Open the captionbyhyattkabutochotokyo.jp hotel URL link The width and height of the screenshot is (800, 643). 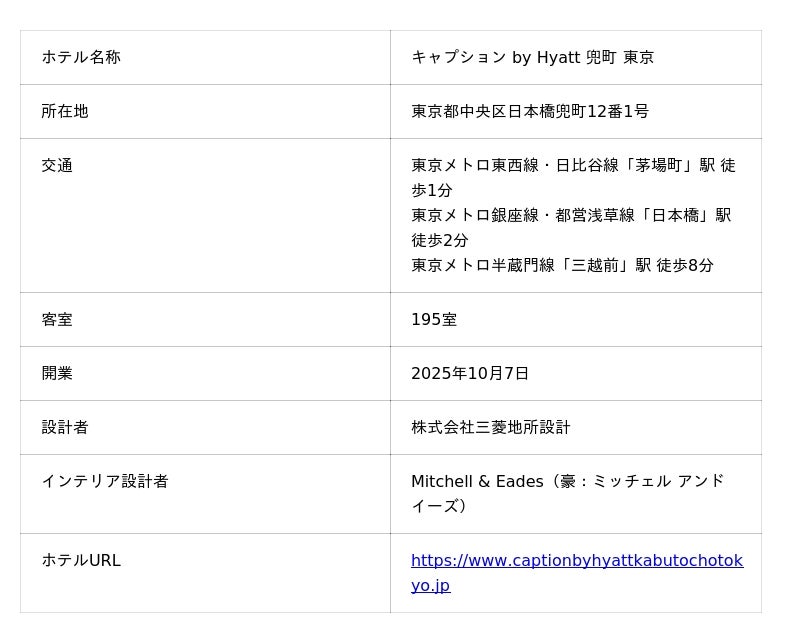click(576, 561)
